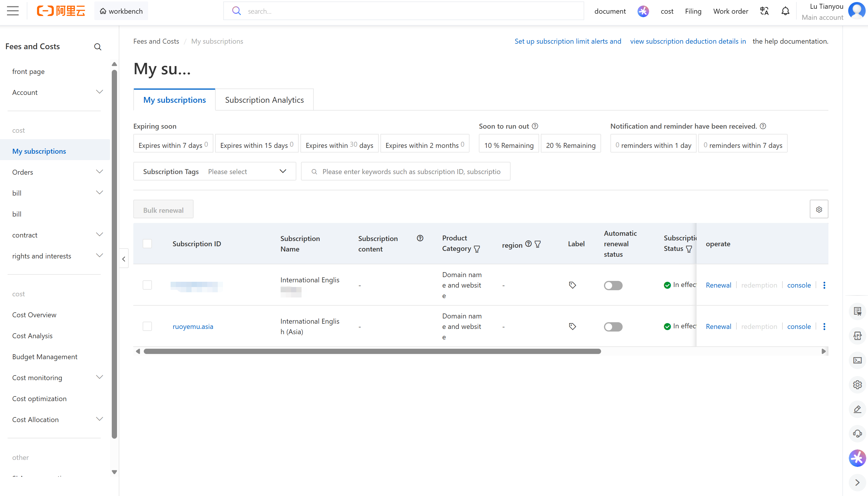Click floating AI assistant button at bottom right
This screenshot has height=496, width=868.
[x=857, y=458]
